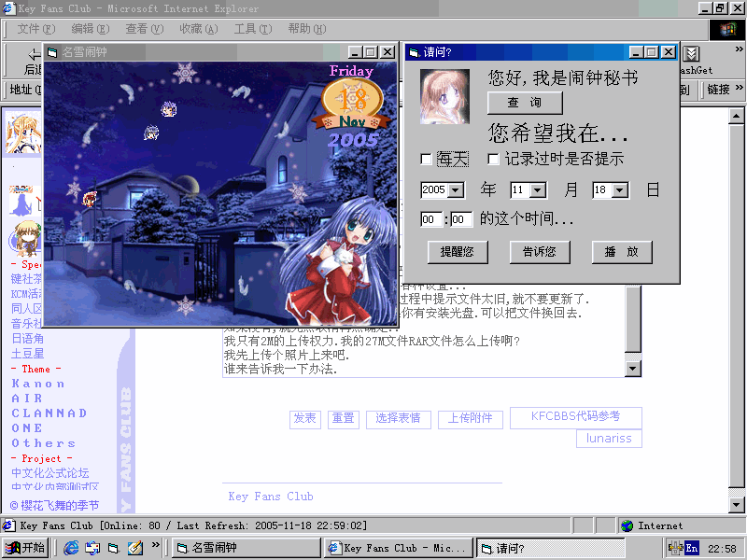Image resolution: width=747 pixels, height=560 pixels.
Task: Expand the quick launch overflow chevron
Action: 155,544
